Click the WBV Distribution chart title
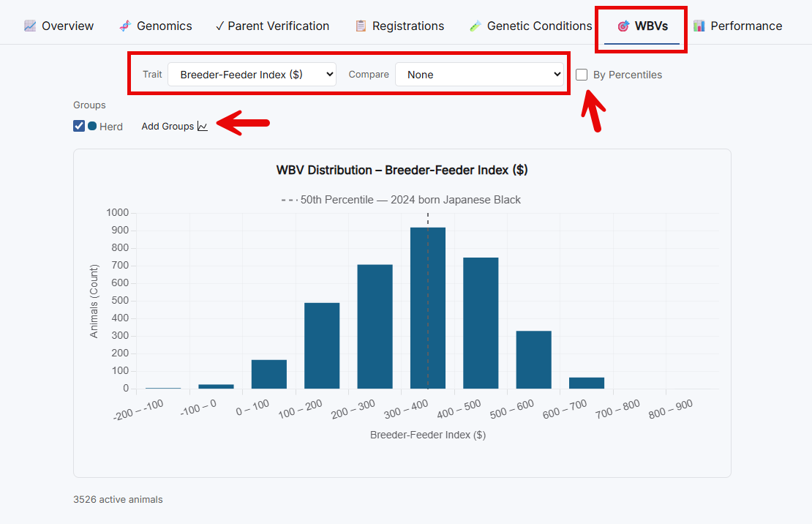Viewport: 812px width, 524px height. (x=402, y=170)
